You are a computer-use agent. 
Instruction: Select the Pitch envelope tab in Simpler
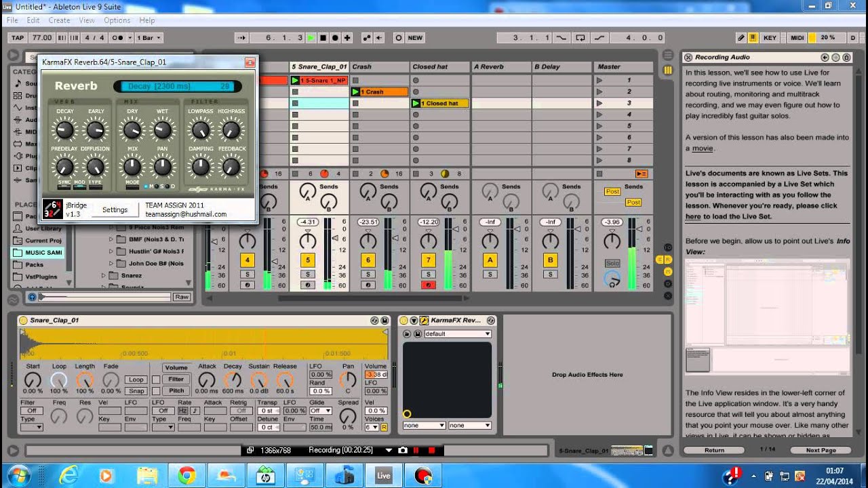[x=176, y=390]
